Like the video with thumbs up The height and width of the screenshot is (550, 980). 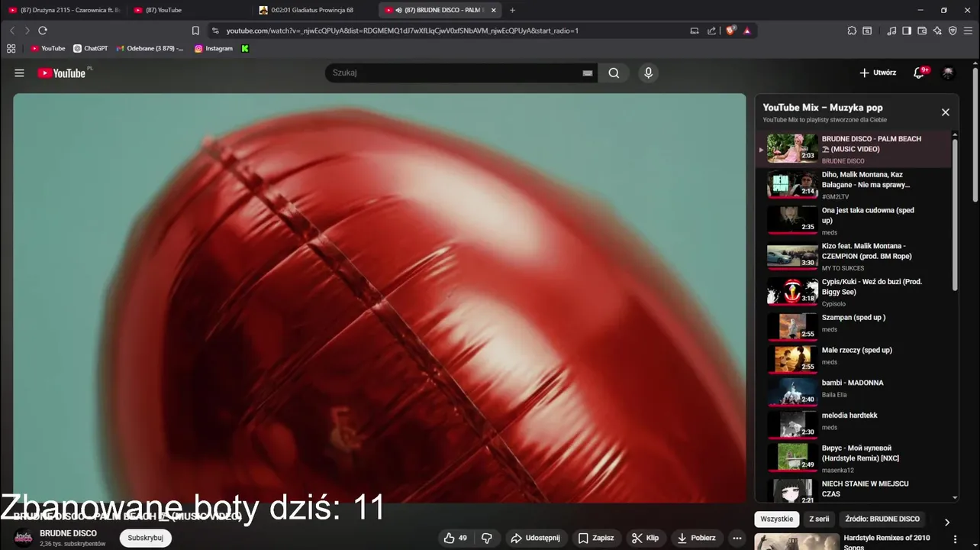(456, 538)
